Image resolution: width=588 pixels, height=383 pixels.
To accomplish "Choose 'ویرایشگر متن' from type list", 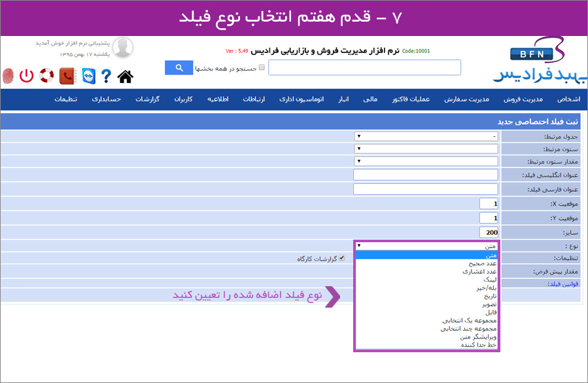I will [426, 337].
